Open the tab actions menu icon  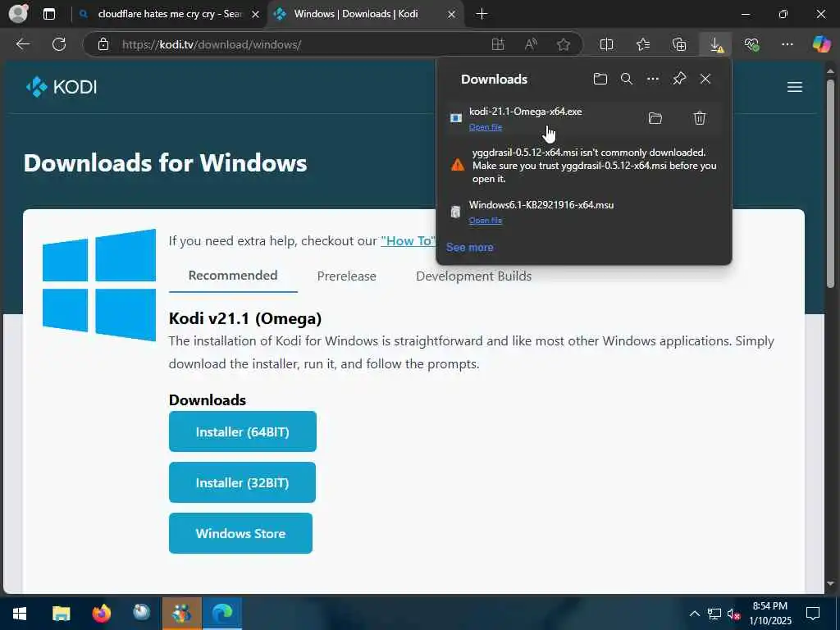[49, 15]
